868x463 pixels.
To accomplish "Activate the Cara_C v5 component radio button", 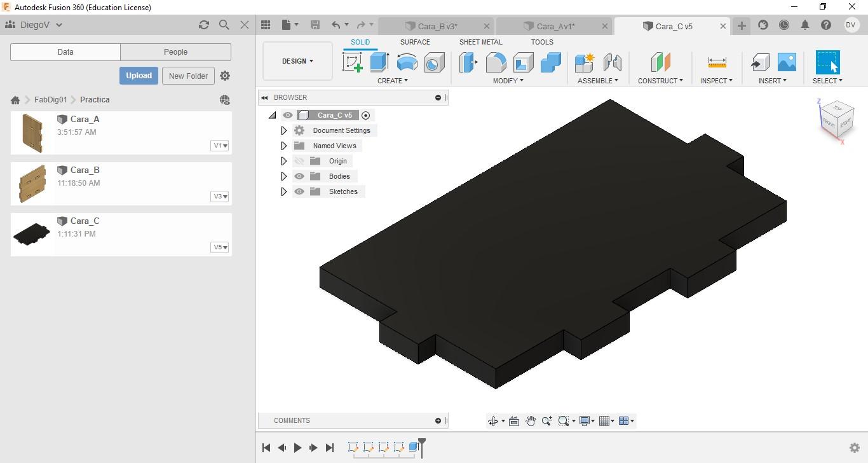I will pos(365,115).
